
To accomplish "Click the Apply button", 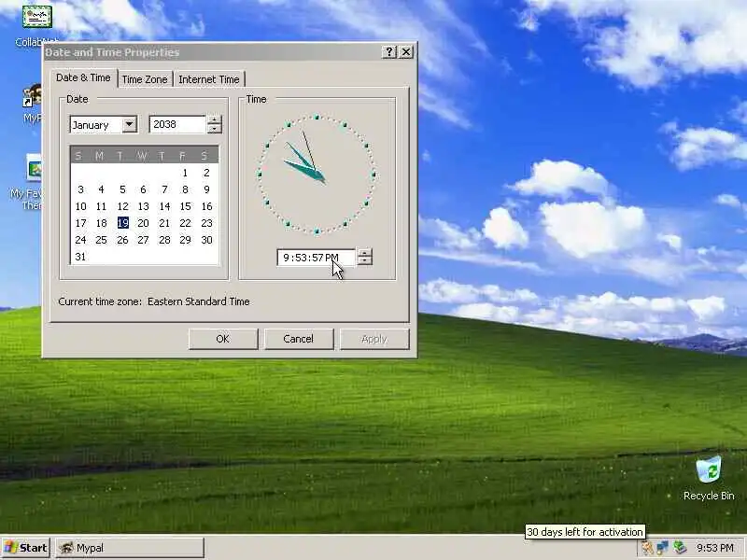I will 374,339.
